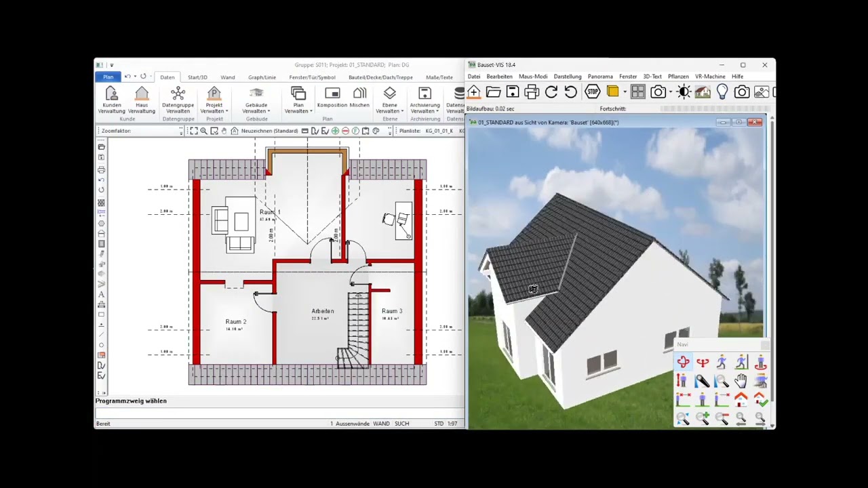Open the dropdown arrow next to the yellow cube
The width and height of the screenshot is (868, 488).
coord(625,92)
